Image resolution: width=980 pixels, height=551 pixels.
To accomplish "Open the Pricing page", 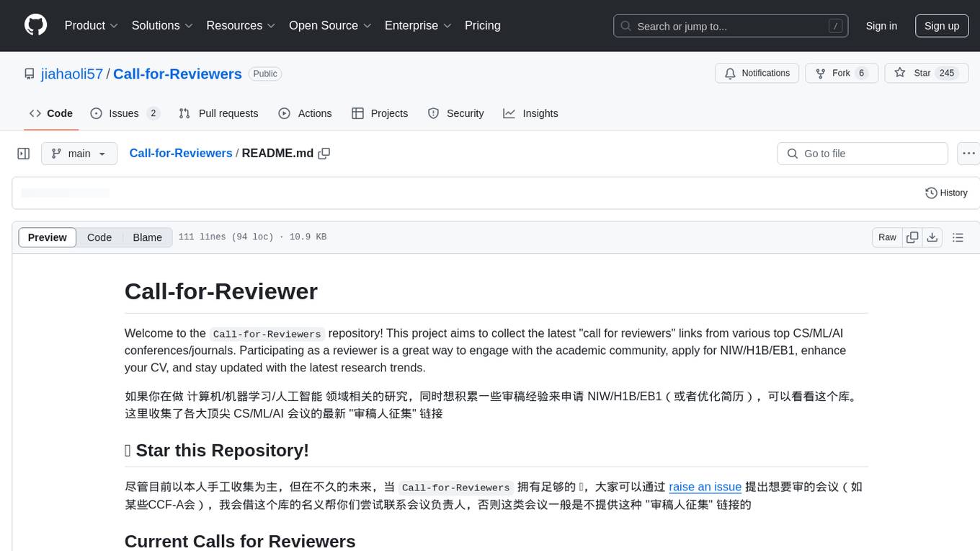I will click(x=483, y=25).
